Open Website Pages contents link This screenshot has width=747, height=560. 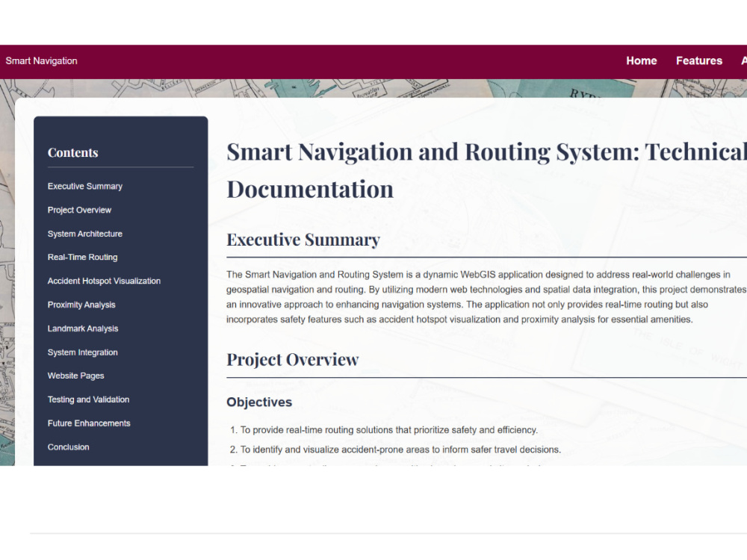tap(75, 376)
